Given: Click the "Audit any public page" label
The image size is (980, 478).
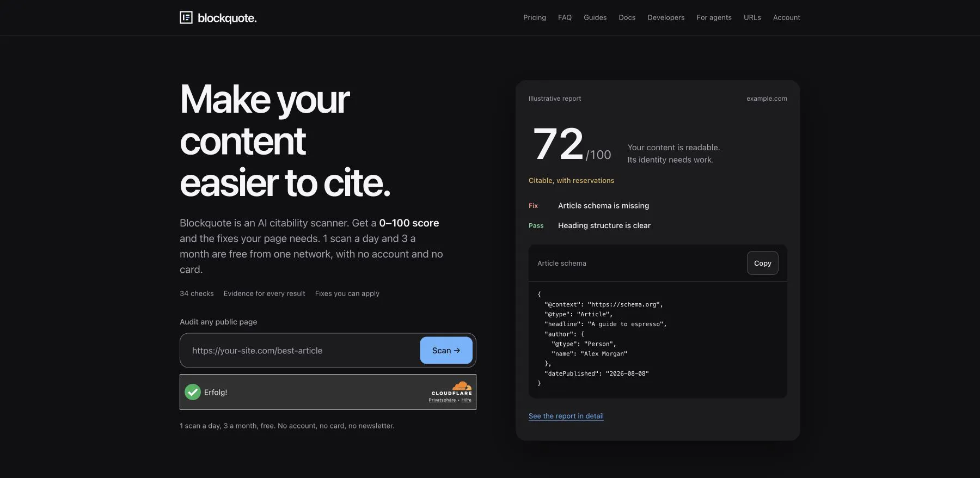Looking at the screenshot, I should pos(218,322).
